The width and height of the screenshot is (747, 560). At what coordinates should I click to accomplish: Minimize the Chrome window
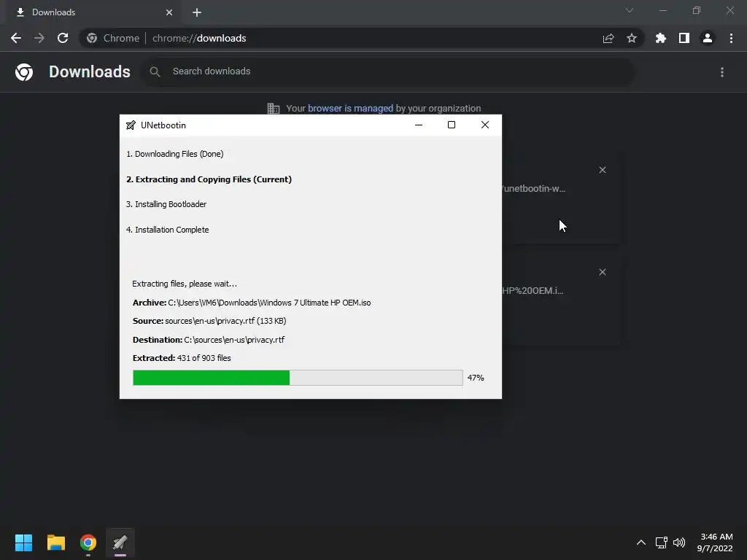(663, 10)
